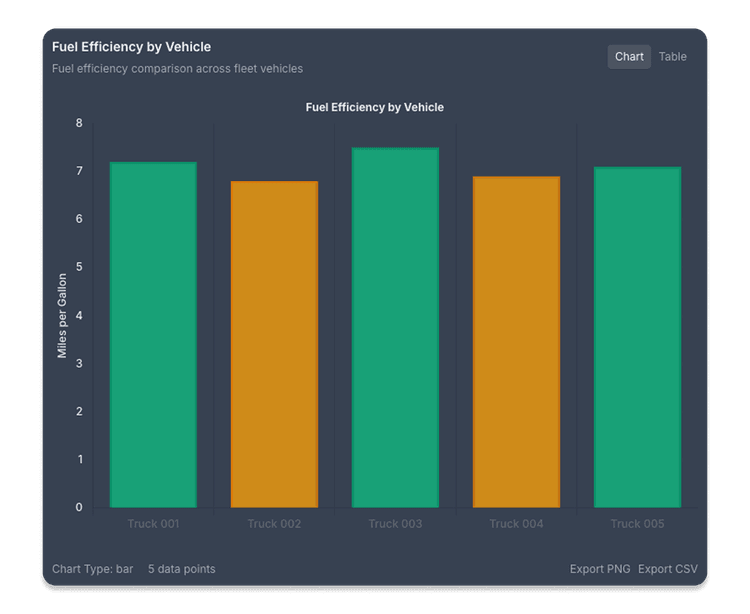Select the green Truck 001 bar

pyautogui.click(x=153, y=335)
